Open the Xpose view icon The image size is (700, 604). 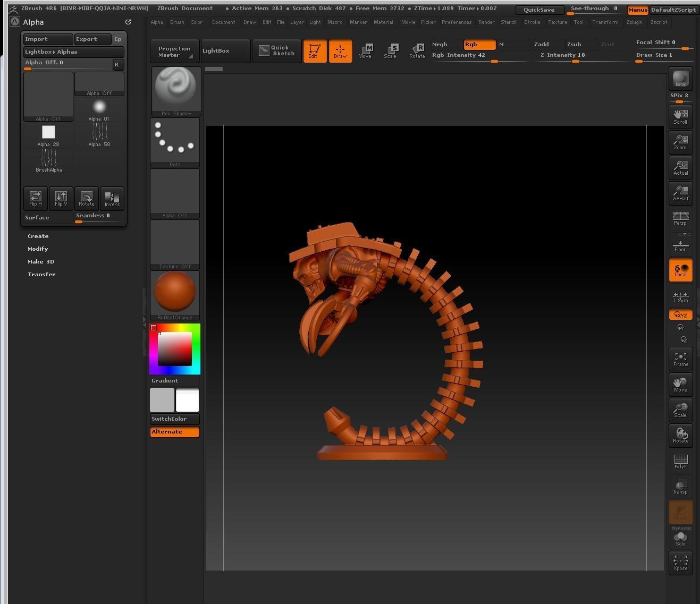(x=680, y=563)
